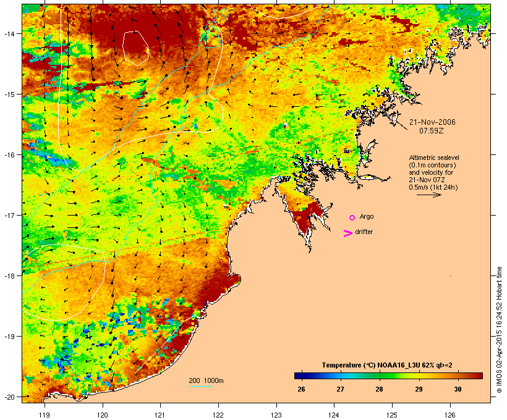Screen dimensions: 507x420
Task: Click the longitude axis label 121
Action: tap(160, 415)
